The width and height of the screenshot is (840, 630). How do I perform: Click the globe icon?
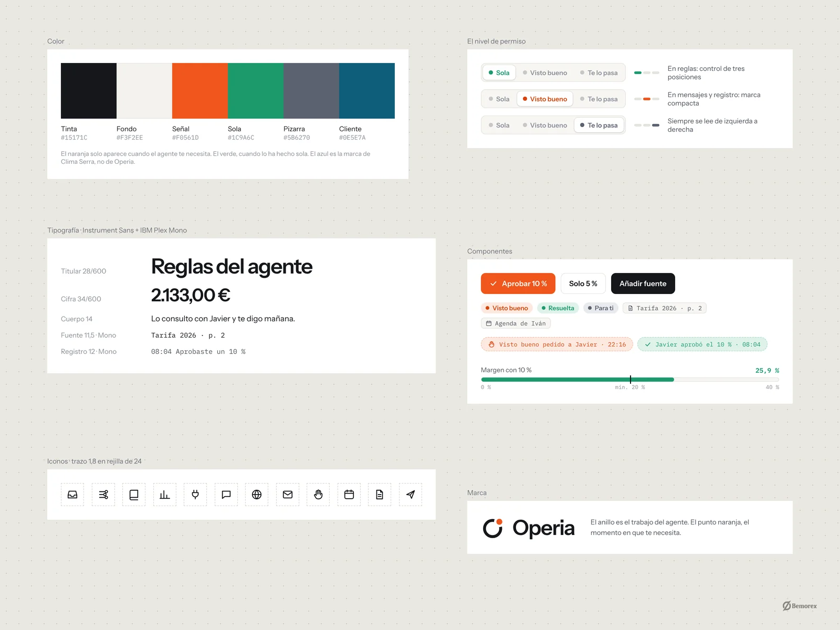click(x=257, y=495)
